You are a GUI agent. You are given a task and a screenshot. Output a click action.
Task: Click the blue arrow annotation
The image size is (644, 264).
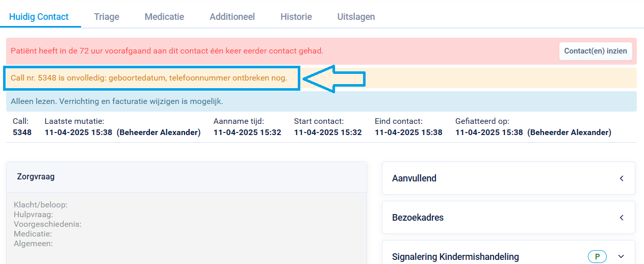[334, 79]
